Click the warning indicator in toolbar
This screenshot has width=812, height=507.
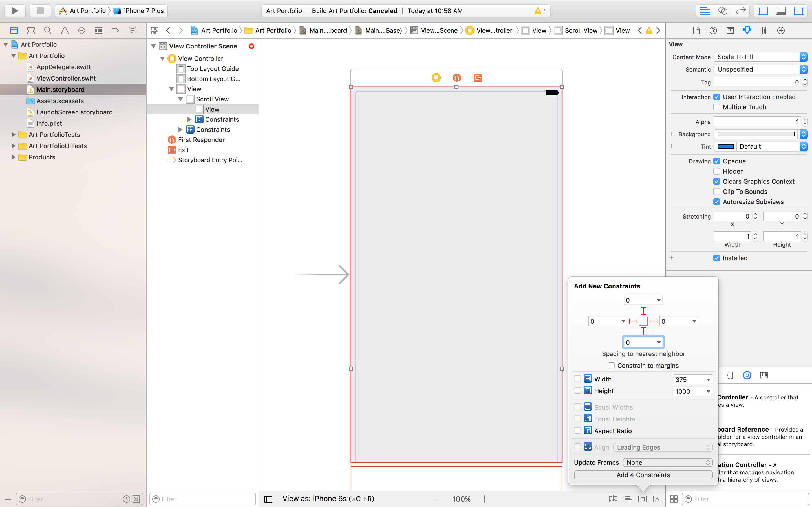click(x=540, y=10)
